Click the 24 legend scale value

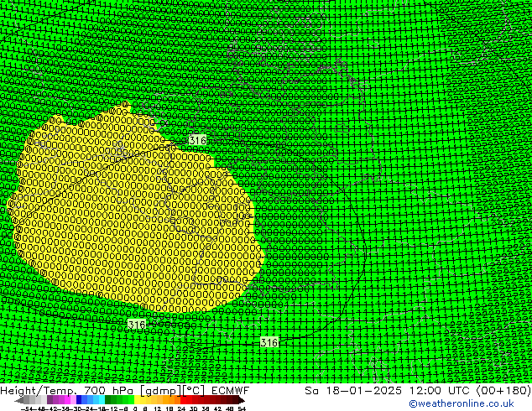tap(181, 408)
